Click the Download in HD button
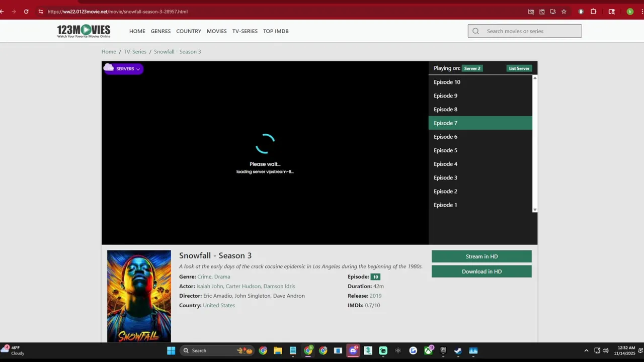 coord(481,271)
